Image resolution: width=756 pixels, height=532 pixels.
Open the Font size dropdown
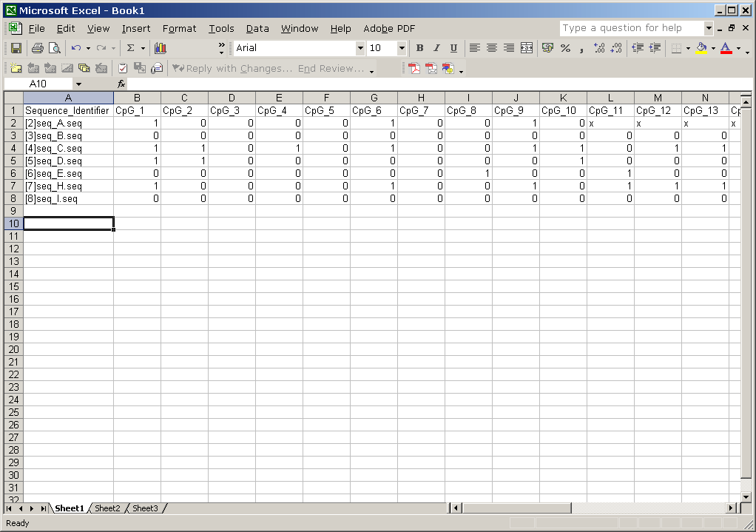[x=401, y=48]
